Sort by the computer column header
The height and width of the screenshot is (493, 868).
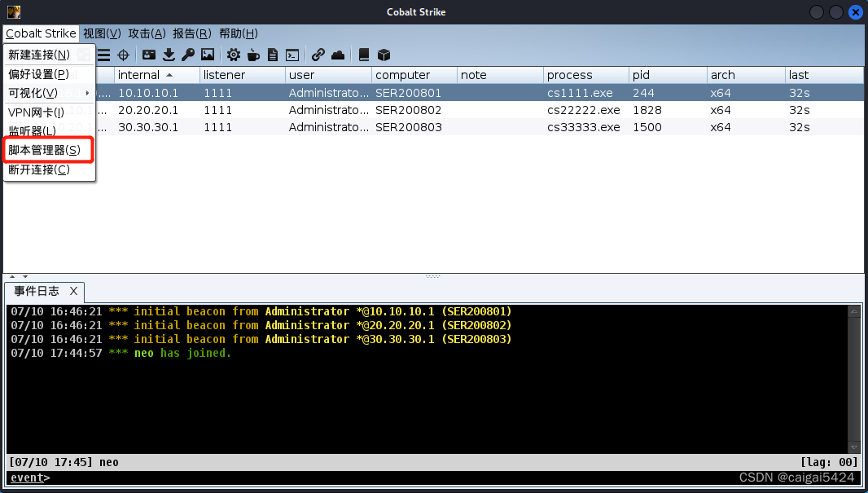[x=414, y=75]
